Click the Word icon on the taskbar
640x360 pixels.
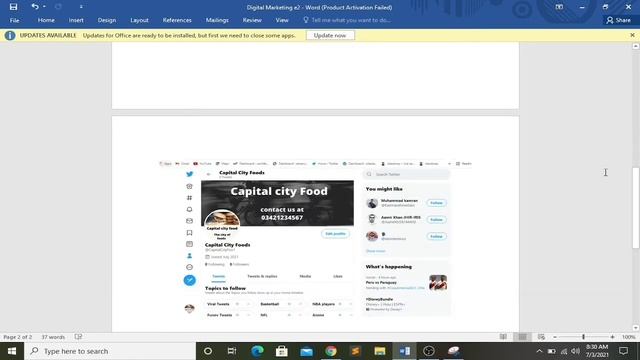[x=404, y=351]
